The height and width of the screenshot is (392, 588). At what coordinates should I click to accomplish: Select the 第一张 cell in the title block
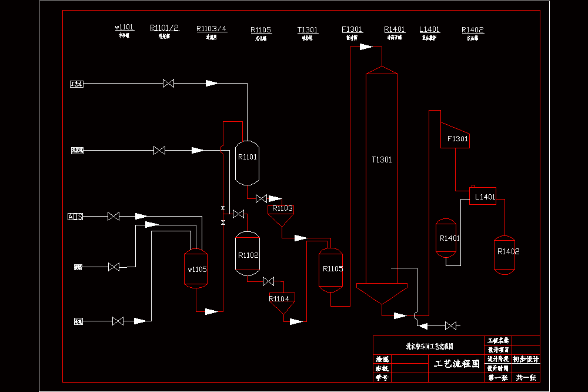pyautogui.click(x=498, y=378)
